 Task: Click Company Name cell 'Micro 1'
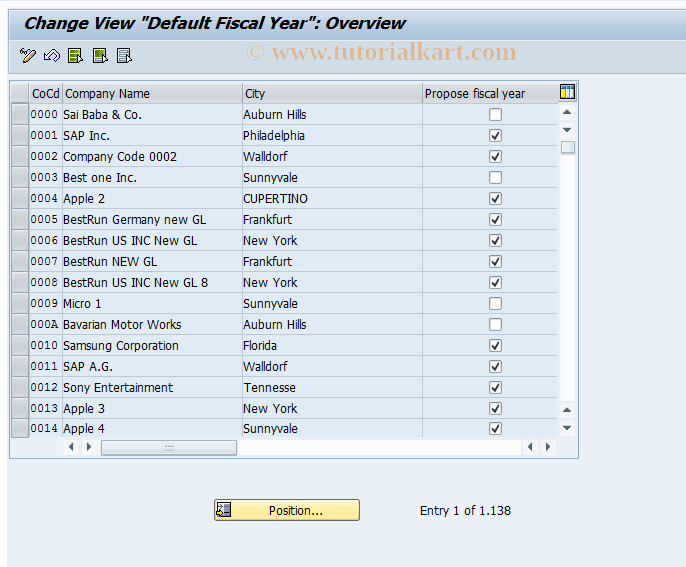tap(152, 304)
